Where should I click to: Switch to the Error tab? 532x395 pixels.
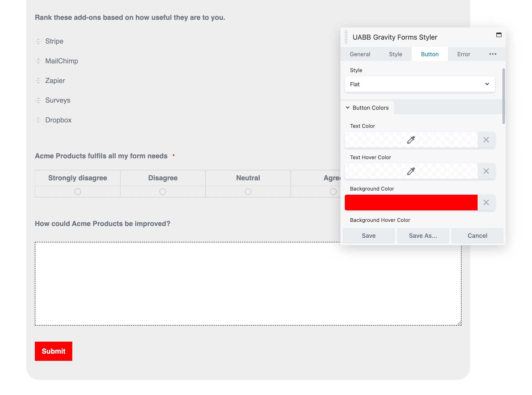click(x=463, y=54)
